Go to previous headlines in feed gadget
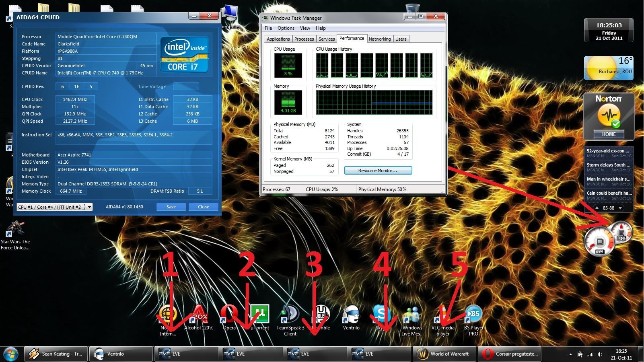The image size is (644, 362). pyautogui.click(x=597, y=208)
